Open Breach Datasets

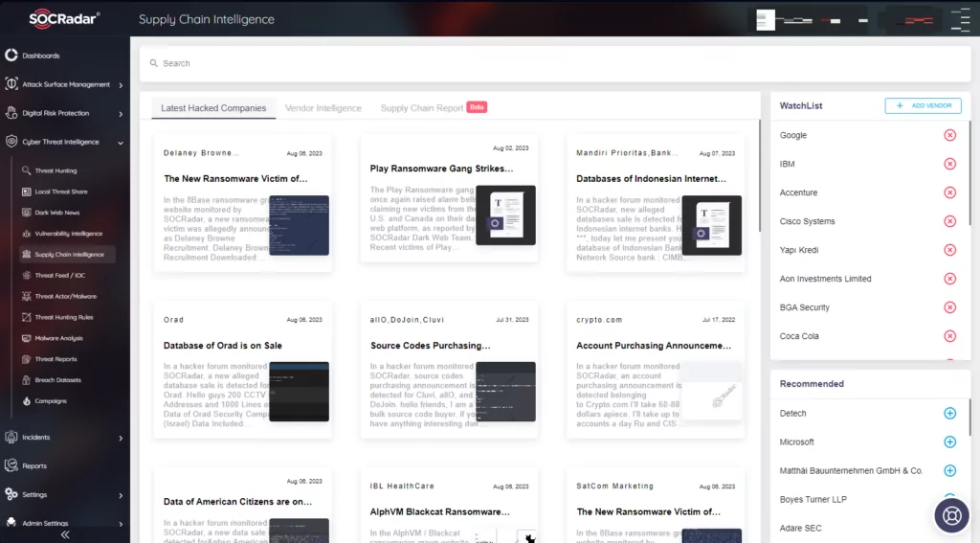57,380
